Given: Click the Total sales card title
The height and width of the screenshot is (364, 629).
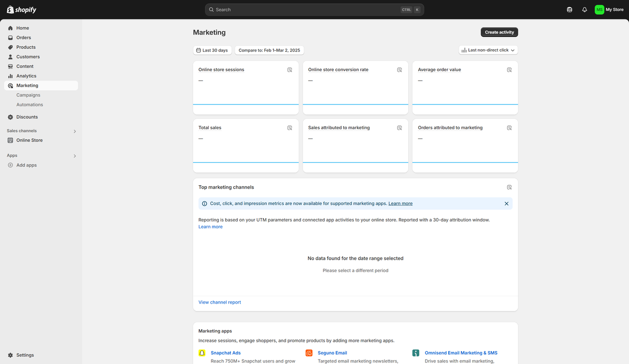Looking at the screenshot, I should coord(210,128).
